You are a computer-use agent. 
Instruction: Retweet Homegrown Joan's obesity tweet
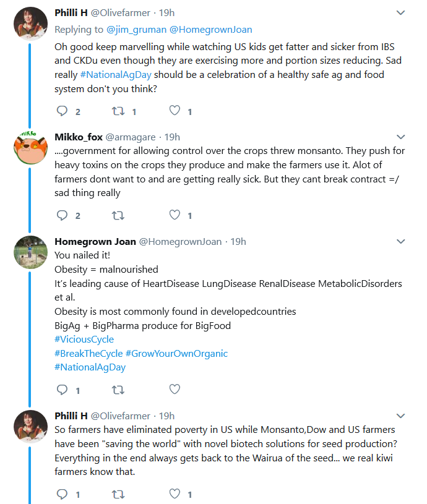click(118, 390)
